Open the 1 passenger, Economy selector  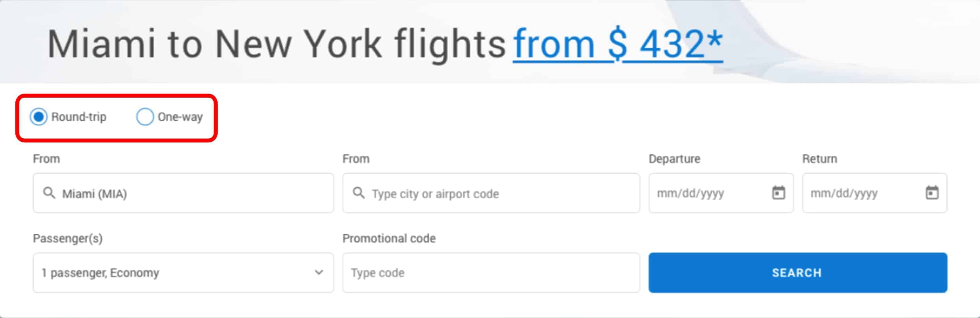pos(183,272)
